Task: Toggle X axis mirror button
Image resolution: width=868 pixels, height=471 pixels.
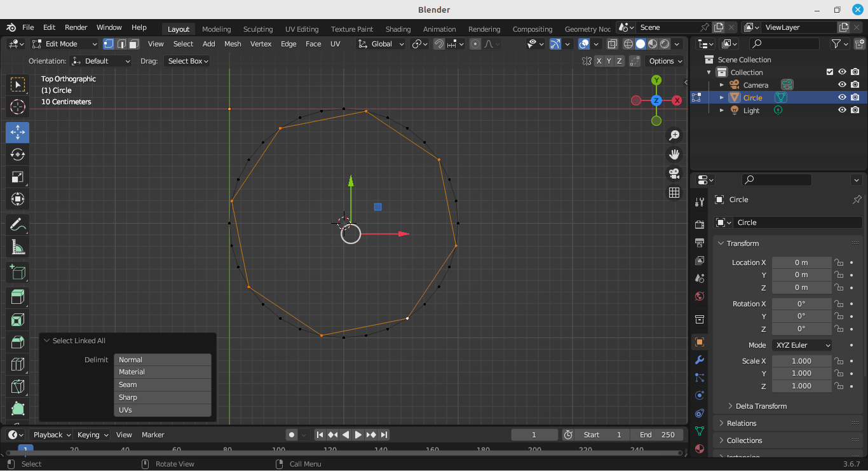Action: point(598,61)
